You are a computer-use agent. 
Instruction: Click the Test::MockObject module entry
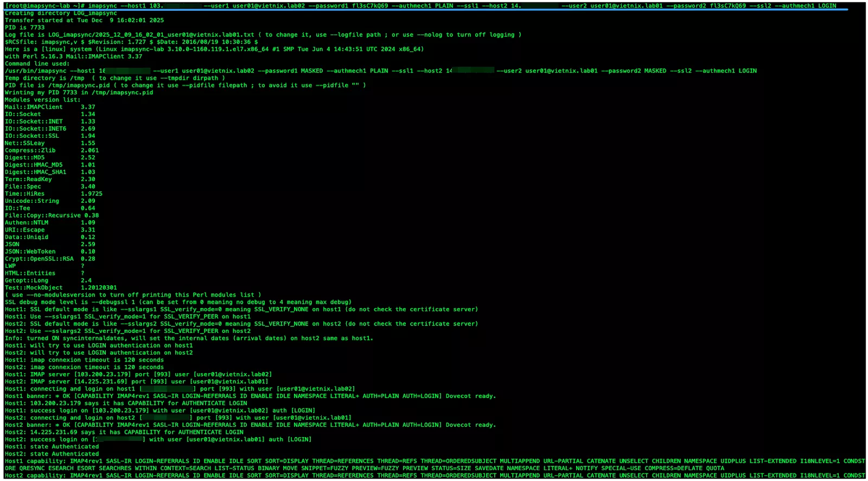pyautogui.click(x=60, y=288)
